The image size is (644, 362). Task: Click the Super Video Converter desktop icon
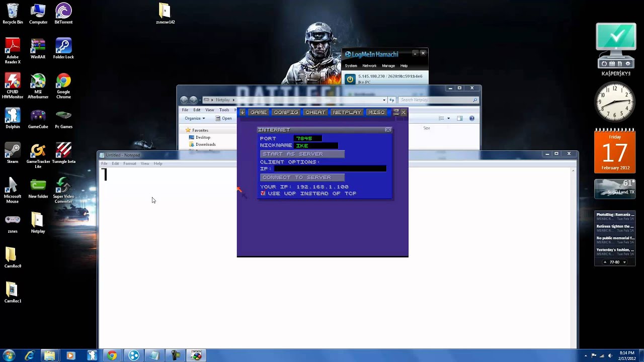pos(63,191)
